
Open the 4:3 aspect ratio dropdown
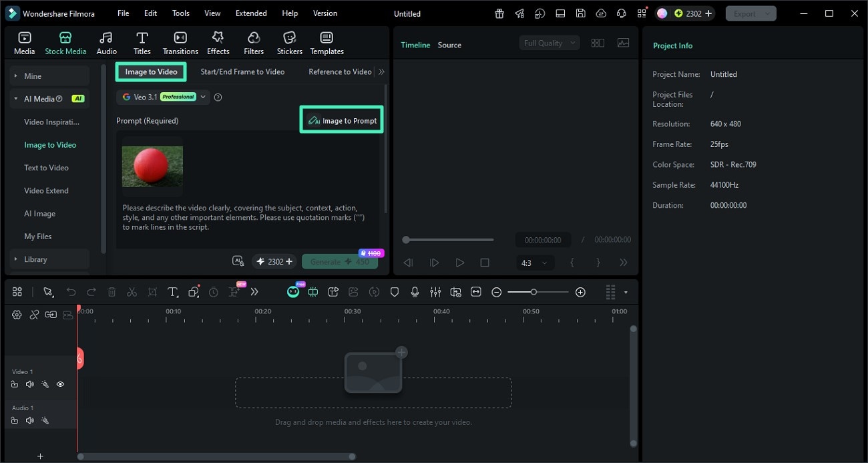click(535, 263)
